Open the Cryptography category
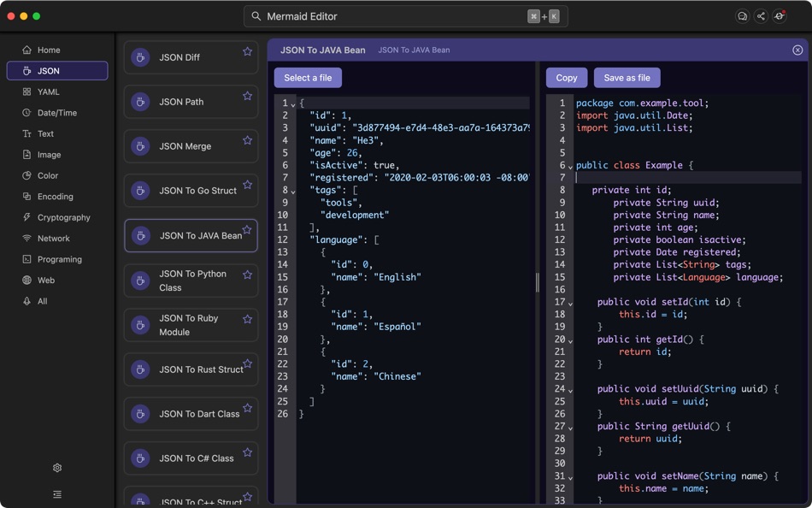Viewport: 812px width, 508px height. coord(57,217)
